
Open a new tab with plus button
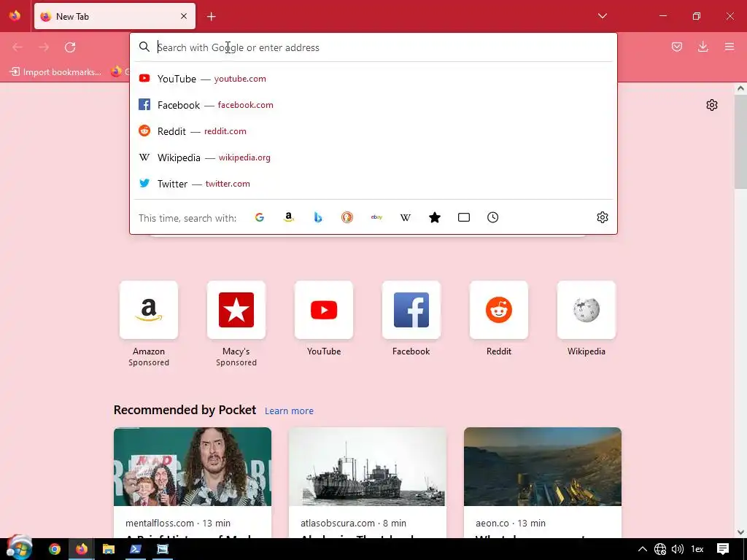212,17
